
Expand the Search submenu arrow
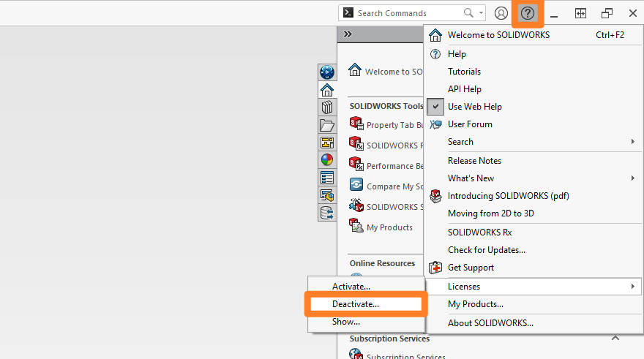click(x=632, y=142)
